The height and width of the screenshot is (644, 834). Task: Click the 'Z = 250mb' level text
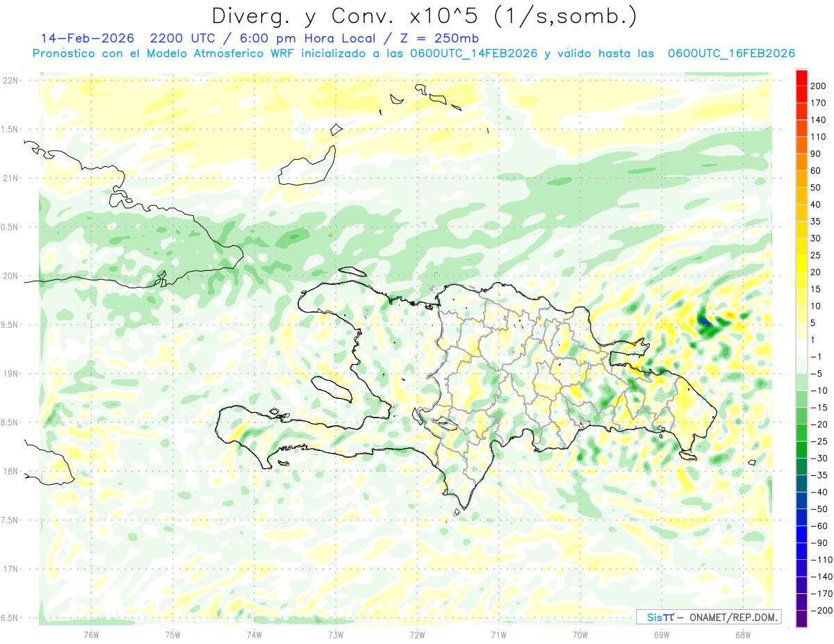438,38
